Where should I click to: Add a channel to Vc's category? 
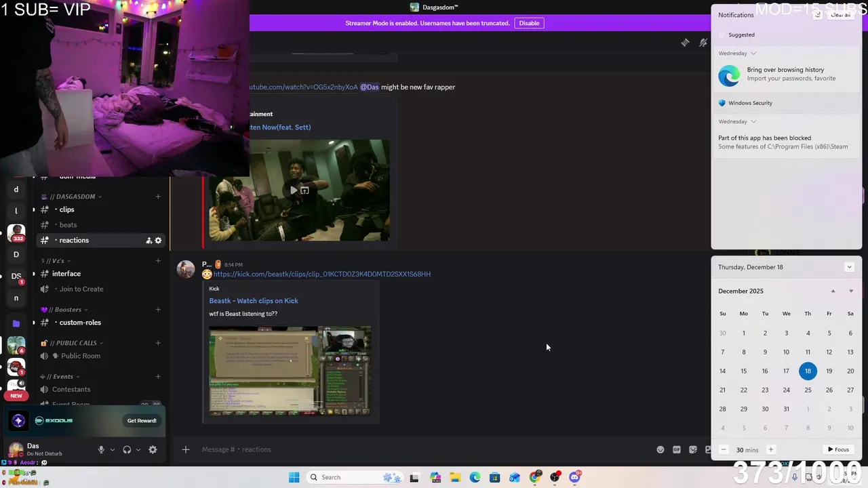(158, 261)
